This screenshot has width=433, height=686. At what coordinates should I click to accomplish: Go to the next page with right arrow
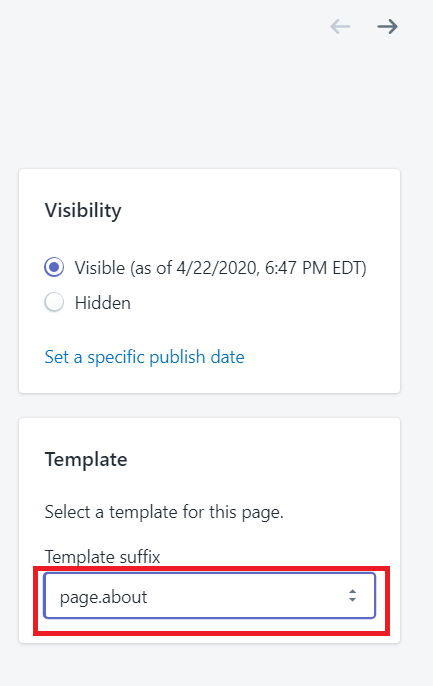tap(388, 27)
